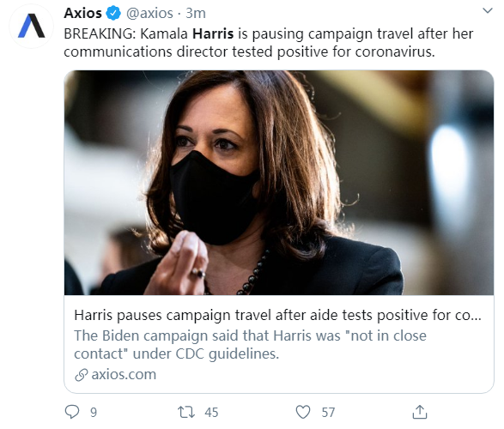Open the Axios profile logo avatar
The height and width of the screenshot is (429, 504).
click(31, 26)
